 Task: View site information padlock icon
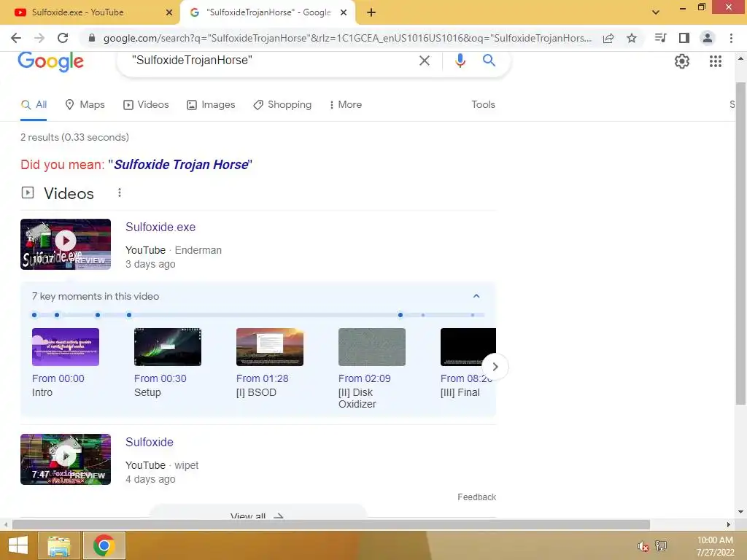92,38
